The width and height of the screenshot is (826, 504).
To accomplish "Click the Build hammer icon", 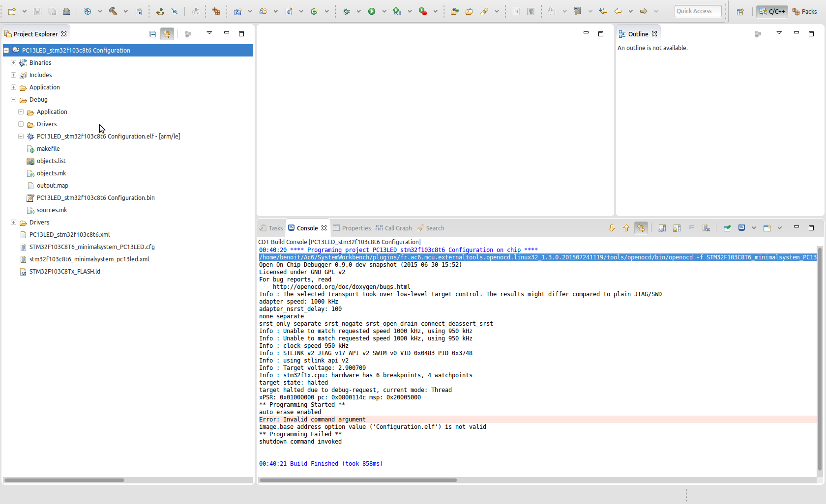I will tap(113, 11).
